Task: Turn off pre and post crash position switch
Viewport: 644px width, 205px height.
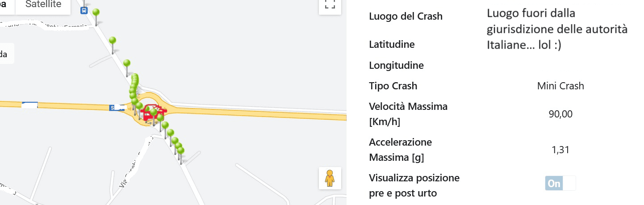Action: click(560, 183)
